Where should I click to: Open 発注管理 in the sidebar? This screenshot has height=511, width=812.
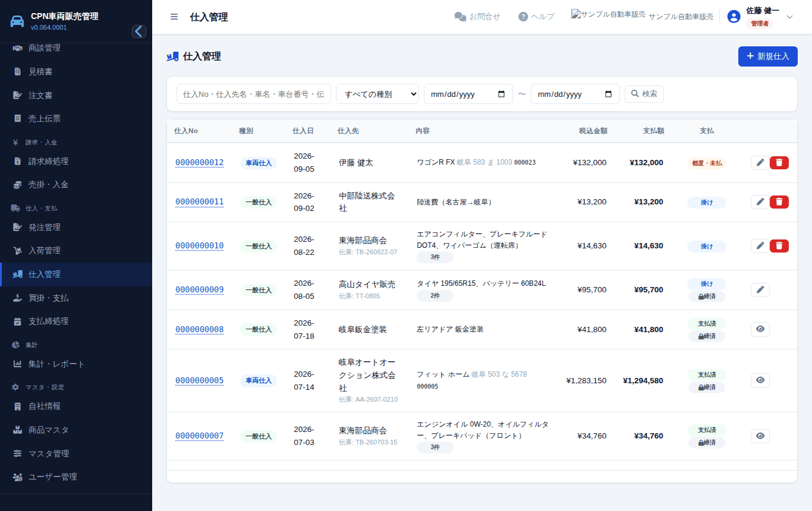(x=76, y=227)
